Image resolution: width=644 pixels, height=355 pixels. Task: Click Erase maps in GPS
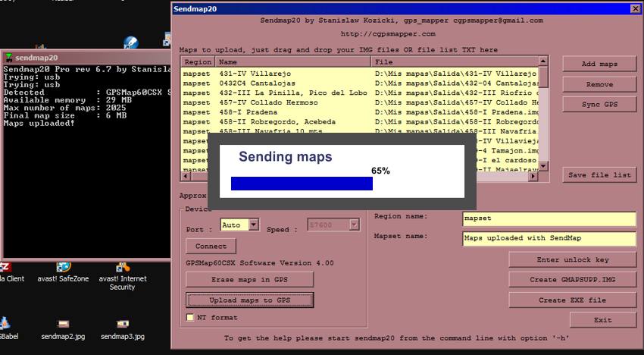pyautogui.click(x=249, y=279)
